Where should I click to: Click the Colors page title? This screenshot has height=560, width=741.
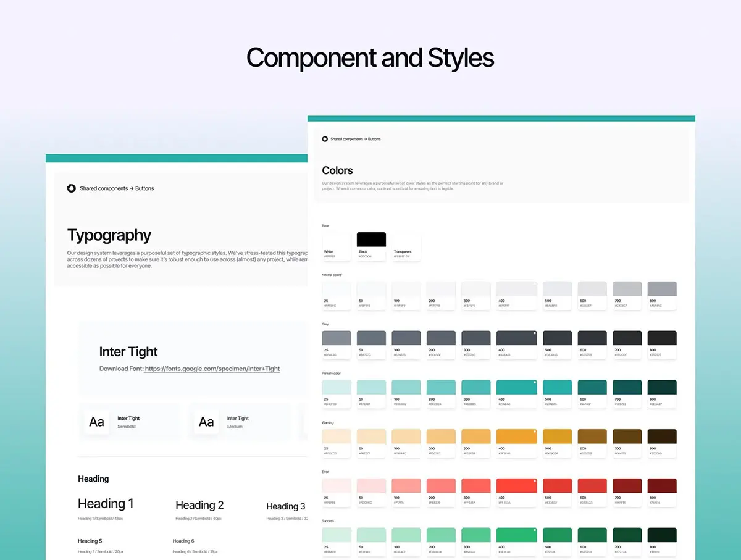pyautogui.click(x=338, y=170)
